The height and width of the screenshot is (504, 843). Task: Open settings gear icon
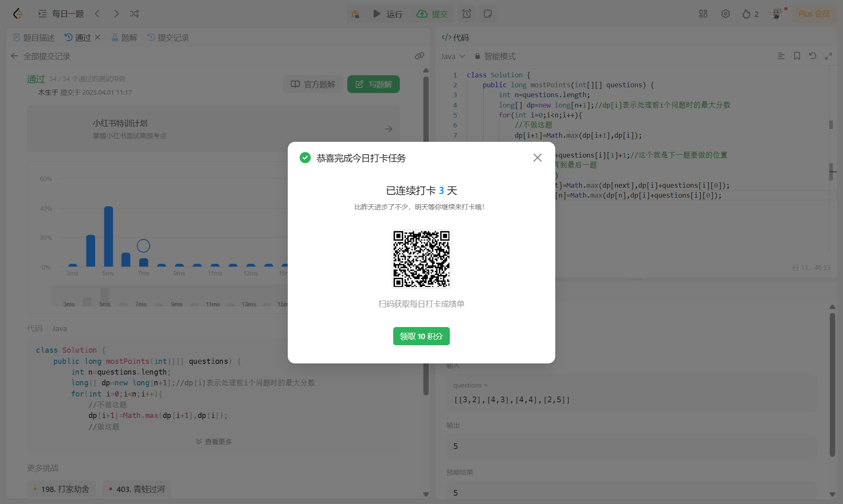pos(726,14)
